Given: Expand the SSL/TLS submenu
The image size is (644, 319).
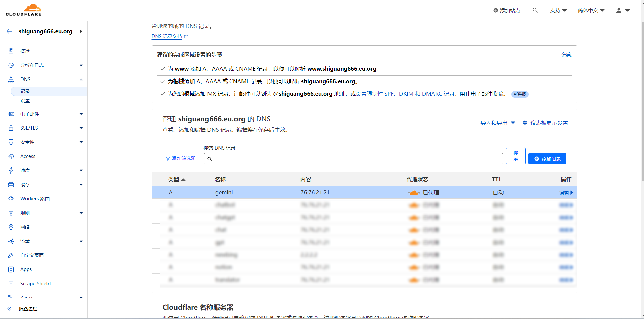Looking at the screenshot, I should pos(81,128).
